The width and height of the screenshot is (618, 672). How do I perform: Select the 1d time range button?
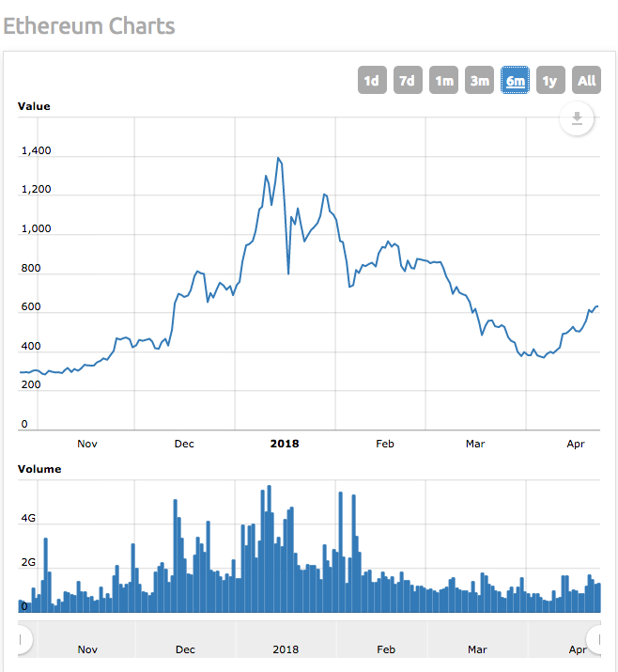point(372,80)
